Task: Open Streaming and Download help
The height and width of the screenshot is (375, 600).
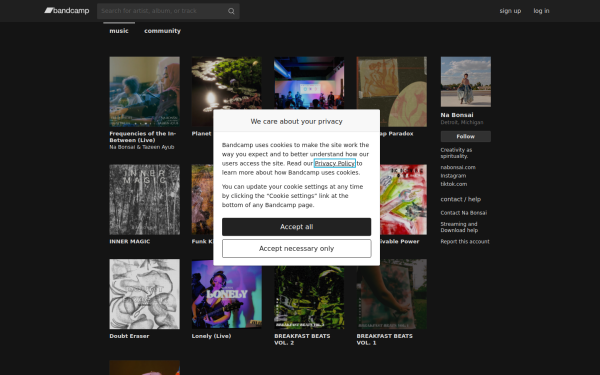Action: click(x=459, y=227)
